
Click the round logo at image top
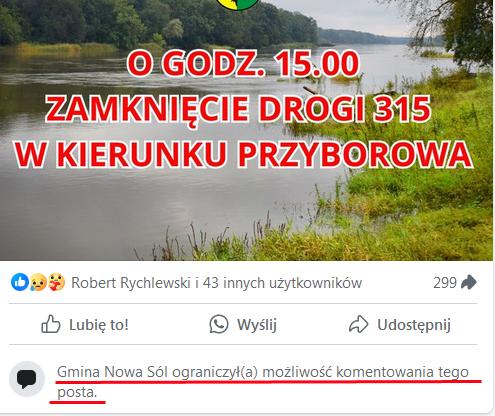(238, 4)
